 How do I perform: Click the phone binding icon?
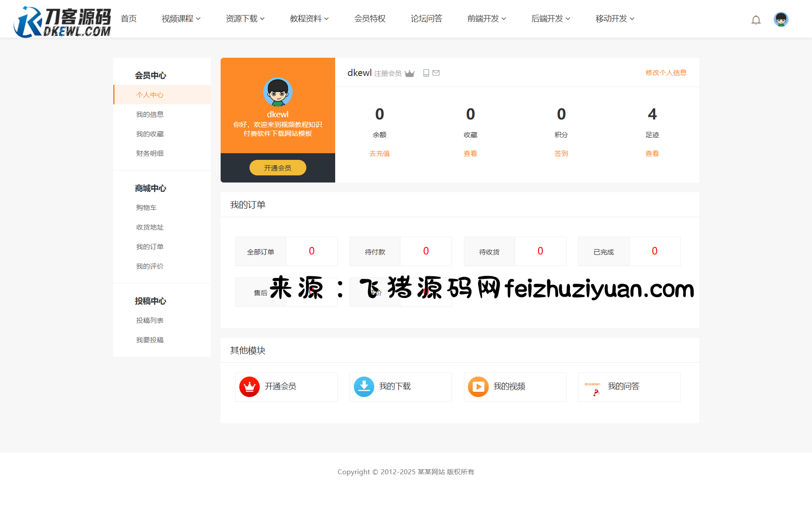pyautogui.click(x=426, y=73)
